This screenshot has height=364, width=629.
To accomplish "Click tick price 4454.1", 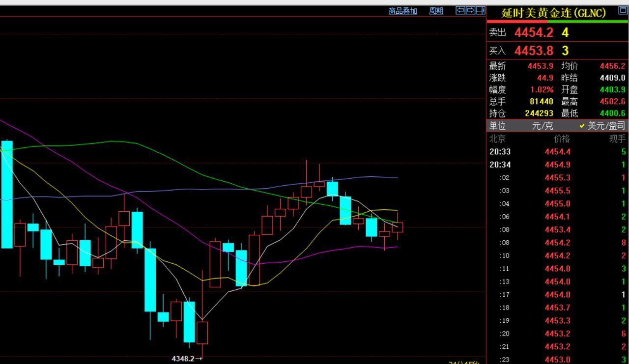I will pos(558,217).
